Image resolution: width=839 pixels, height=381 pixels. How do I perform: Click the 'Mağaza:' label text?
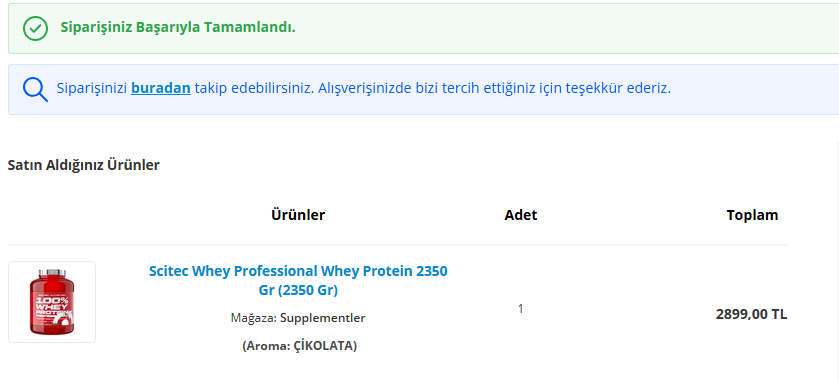[x=254, y=318]
